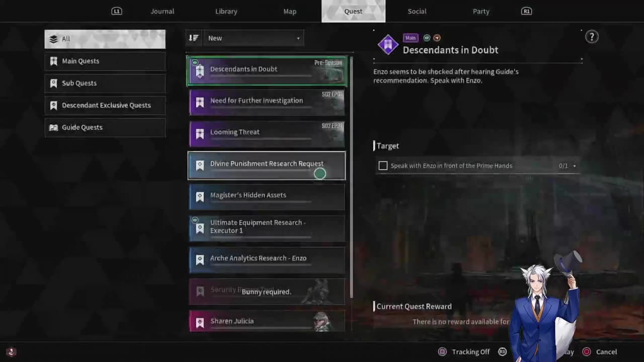Click the purple Descendants in Doubt quest emblem
The height and width of the screenshot is (362, 644).
388,45
